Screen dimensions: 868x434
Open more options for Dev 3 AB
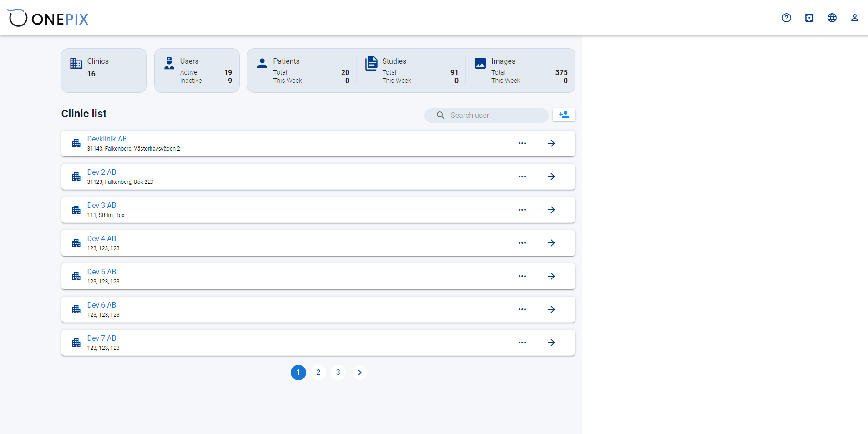[x=522, y=210]
